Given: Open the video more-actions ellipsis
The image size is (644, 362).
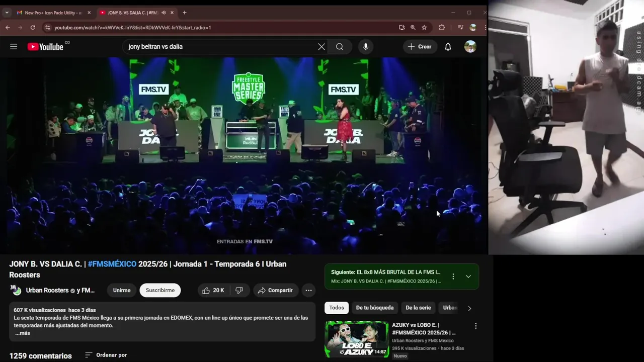Looking at the screenshot, I should tap(308, 290).
